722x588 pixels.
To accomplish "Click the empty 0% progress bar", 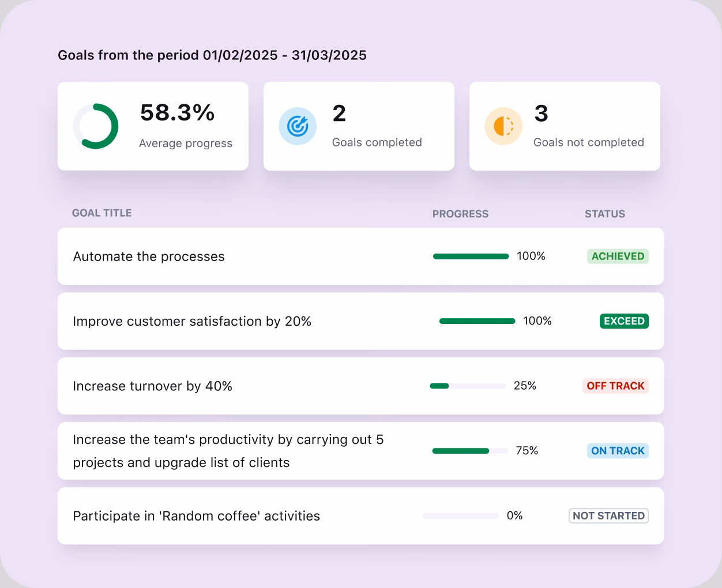I will pos(461,516).
